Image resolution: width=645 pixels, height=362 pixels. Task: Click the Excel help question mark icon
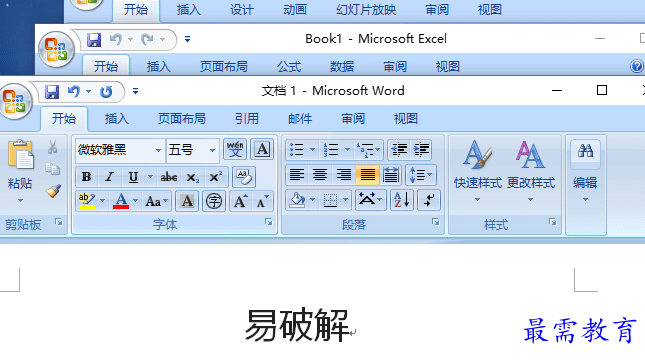tap(636, 66)
